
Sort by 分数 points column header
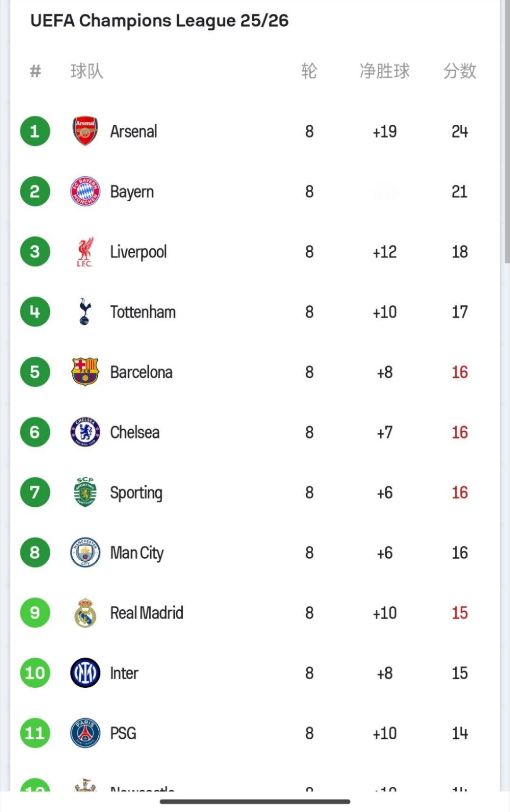coord(459,71)
